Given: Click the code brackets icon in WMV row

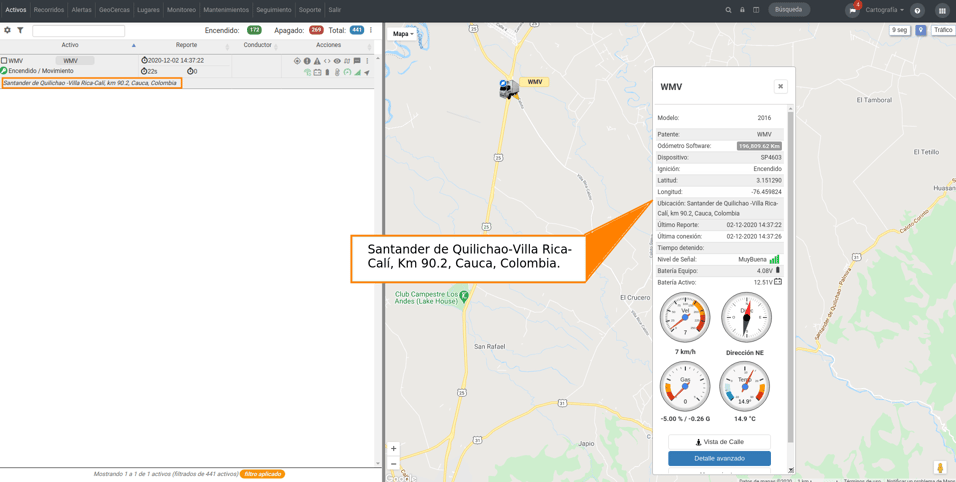Looking at the screenshot, I should (x=327, y=61).
